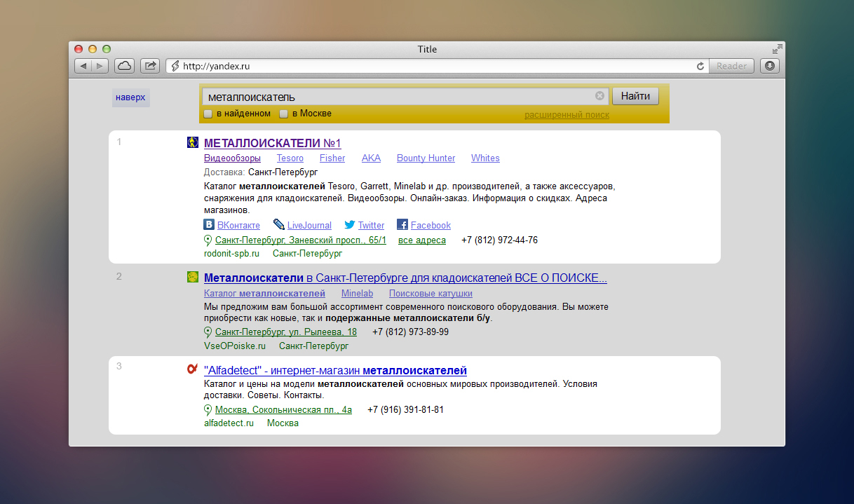Screen dimensions: 854x504
Task: Click the favicon of МЕТАЛЛОИСКАТЕЛИ №1 result
Action: 193,142
